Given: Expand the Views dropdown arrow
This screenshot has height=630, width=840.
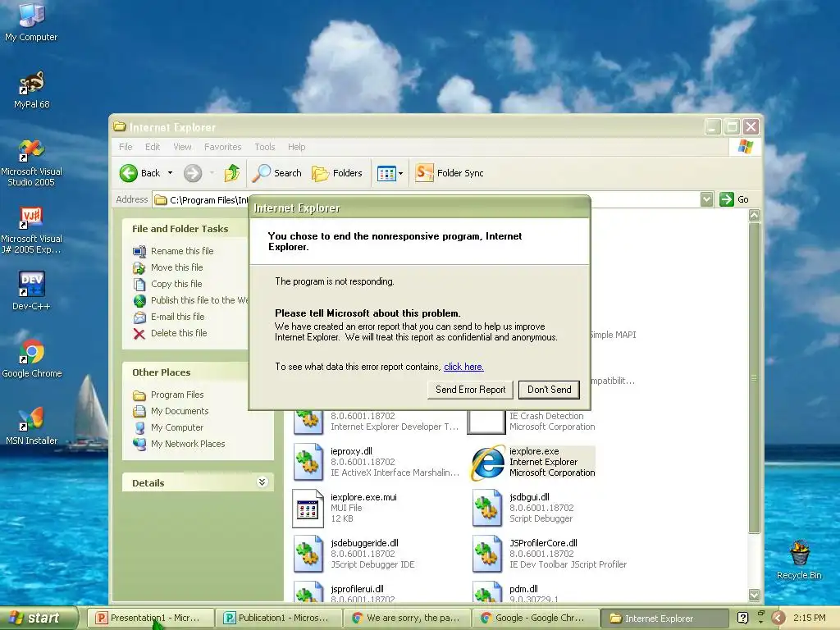Looking at the screenshot, I should pyautogui.click(x=400, y=173).
